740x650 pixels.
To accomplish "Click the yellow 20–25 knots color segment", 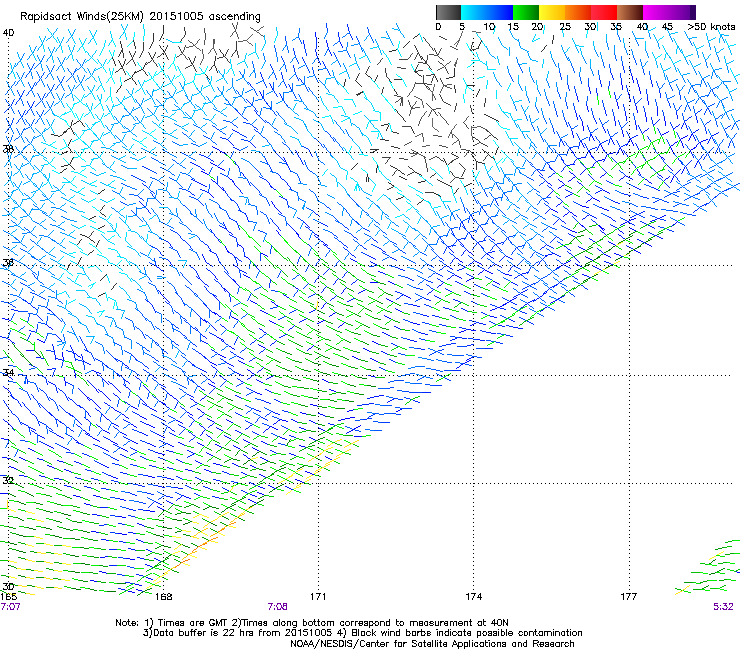I will tap(552, 12).
